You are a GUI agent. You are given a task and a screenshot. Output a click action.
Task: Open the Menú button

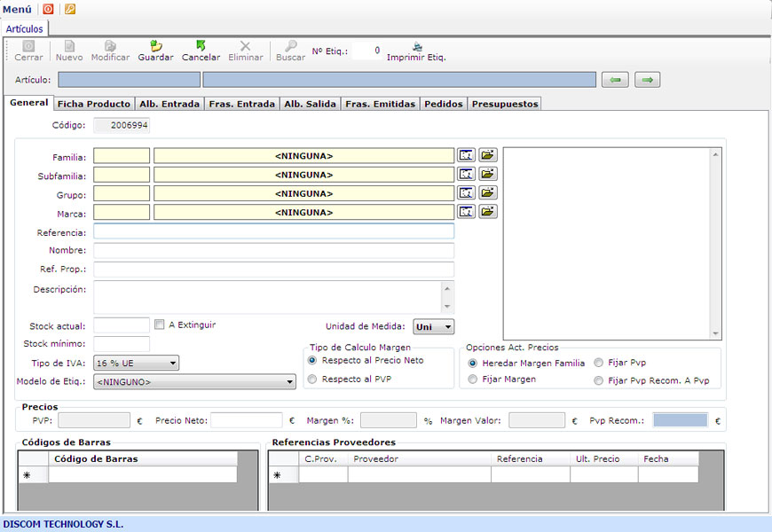point(18,9)
